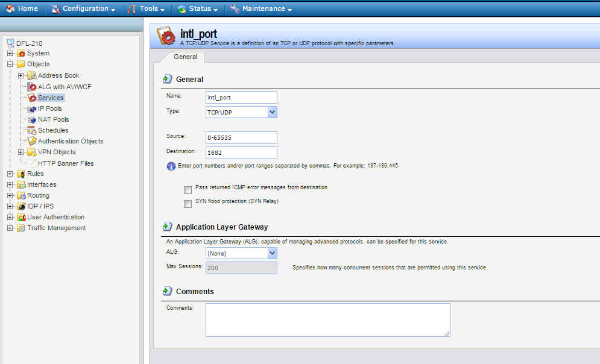The height and width of the screenshot is (364, 600).
Task: Open the Configuration menu
Action: point(85,9)
